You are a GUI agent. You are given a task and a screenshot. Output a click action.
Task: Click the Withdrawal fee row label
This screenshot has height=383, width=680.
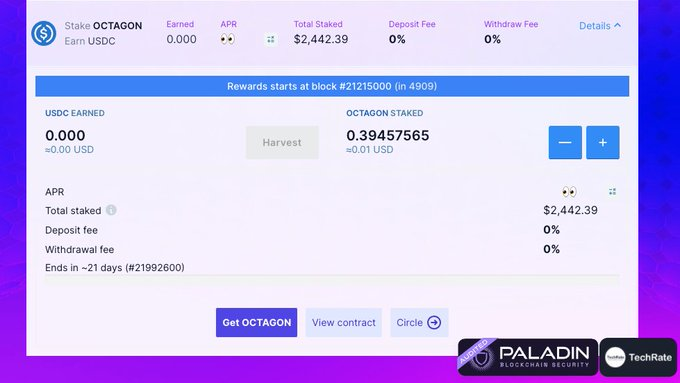point(79,249)
